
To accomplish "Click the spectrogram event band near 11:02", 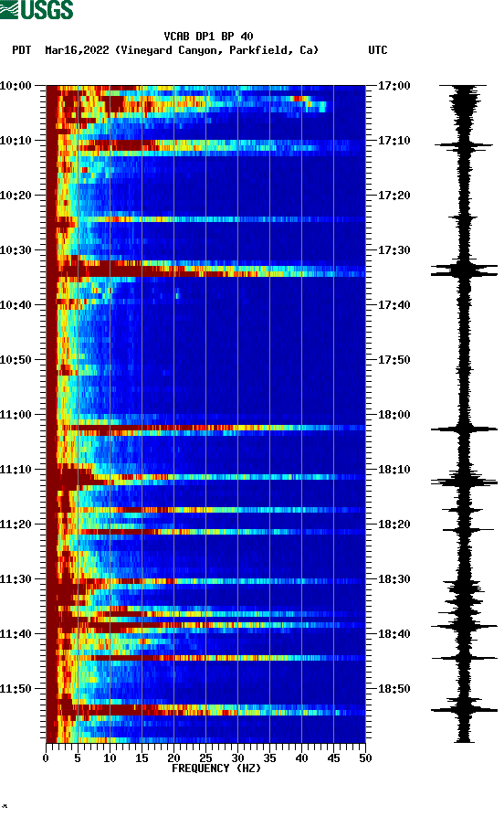I will (x=205, y=429).
